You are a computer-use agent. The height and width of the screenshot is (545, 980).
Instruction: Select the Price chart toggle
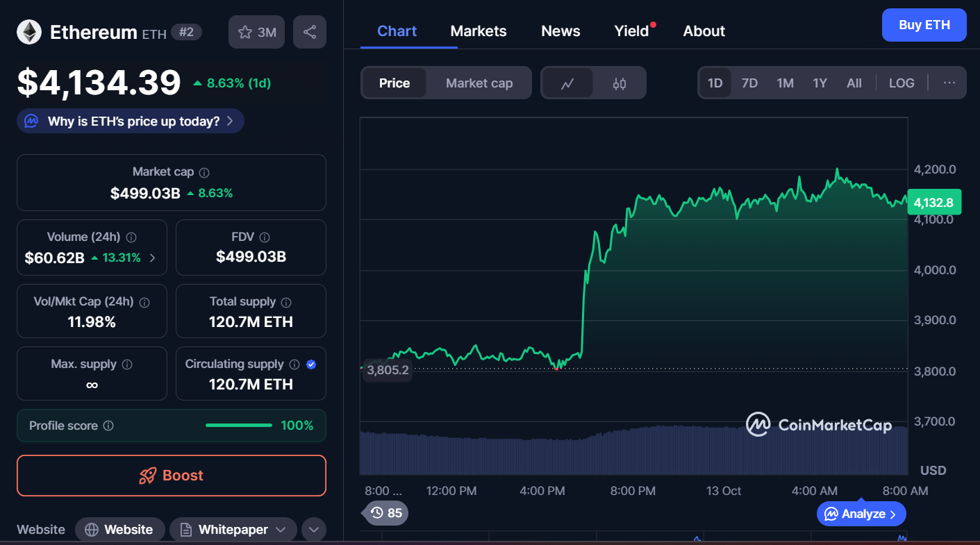395,83
